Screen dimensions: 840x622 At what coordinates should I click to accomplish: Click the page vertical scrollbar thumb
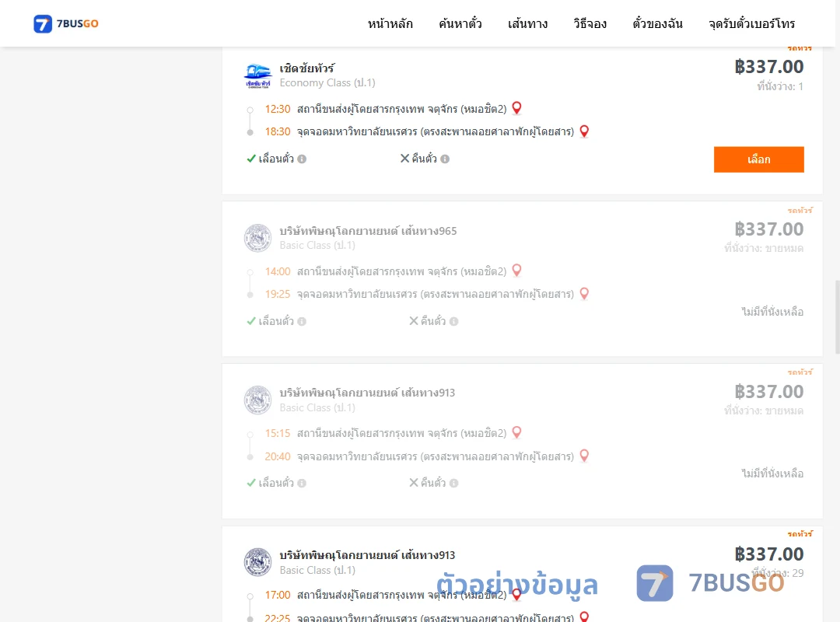838,316
